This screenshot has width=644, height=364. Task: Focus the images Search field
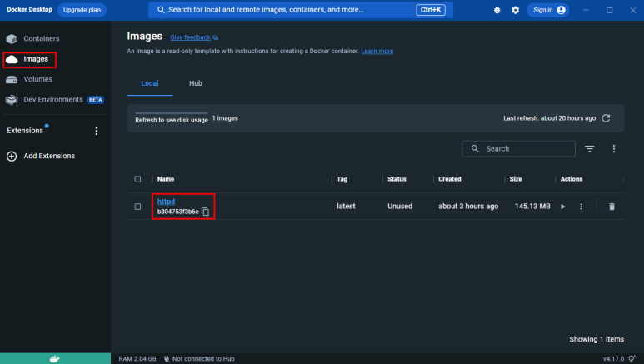518,149
